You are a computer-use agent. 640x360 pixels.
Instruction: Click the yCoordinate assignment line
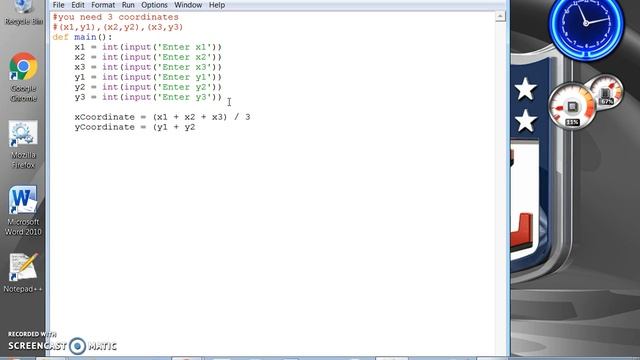[x=135, y=127]
